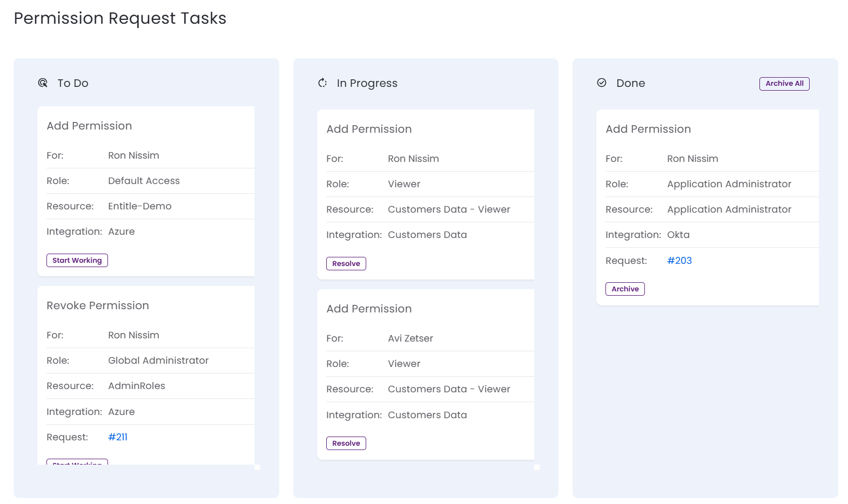This screenshot has width=848, height=504.
Task: Click the Permission Request Tasks page title
Action: [x=120, y=18]
